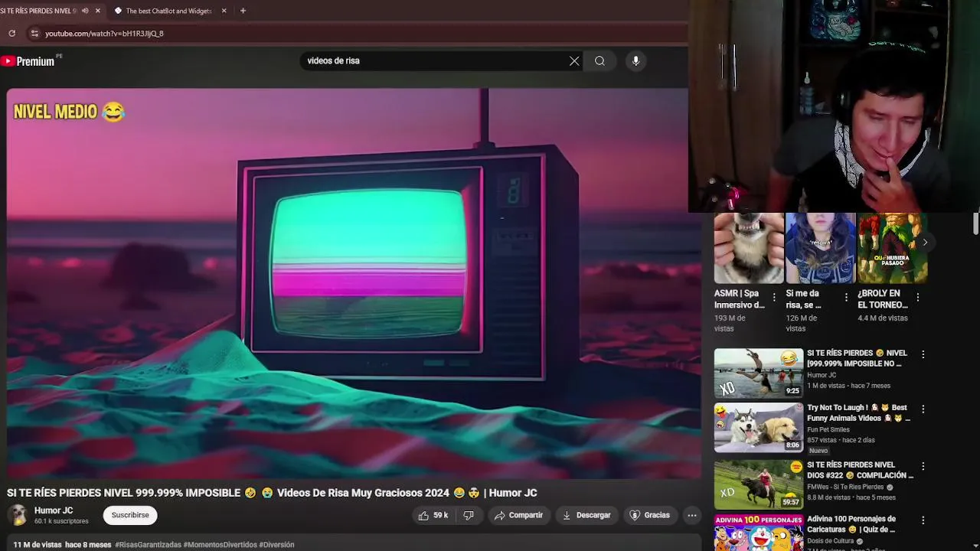Open site information icon in address bar

(x=34, y=34)
